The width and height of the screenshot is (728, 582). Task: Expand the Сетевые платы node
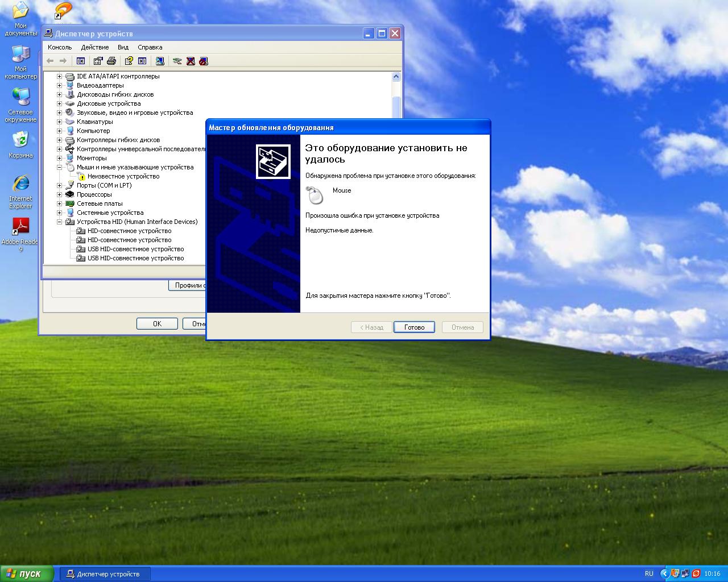click(x=59, y=203)
